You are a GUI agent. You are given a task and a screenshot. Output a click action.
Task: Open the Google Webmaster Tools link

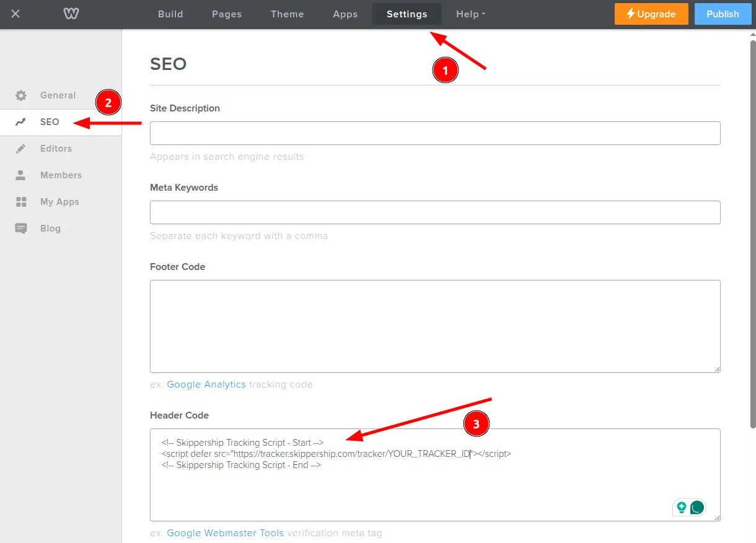[225, 533]
